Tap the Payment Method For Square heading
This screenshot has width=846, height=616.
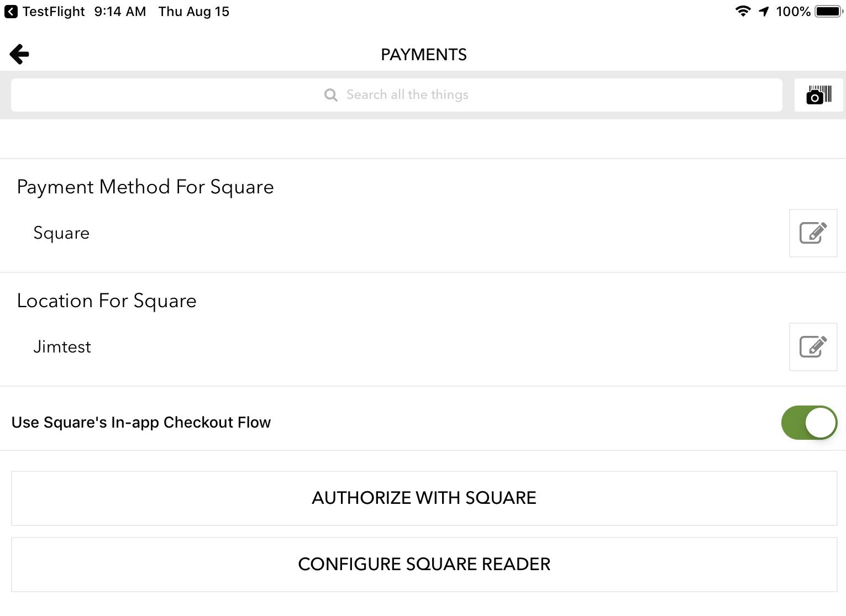(145, 187)
